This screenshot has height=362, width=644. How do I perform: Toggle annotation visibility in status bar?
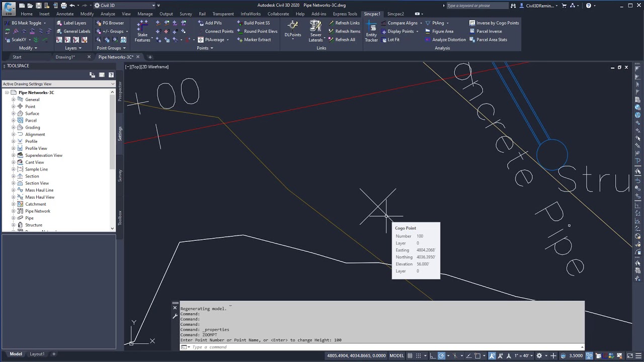(492, 355)
